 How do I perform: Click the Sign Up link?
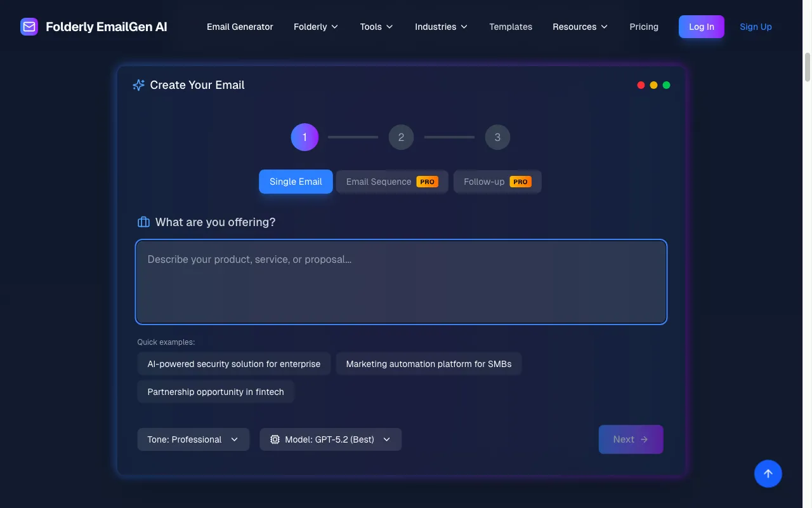coord(756,27)
